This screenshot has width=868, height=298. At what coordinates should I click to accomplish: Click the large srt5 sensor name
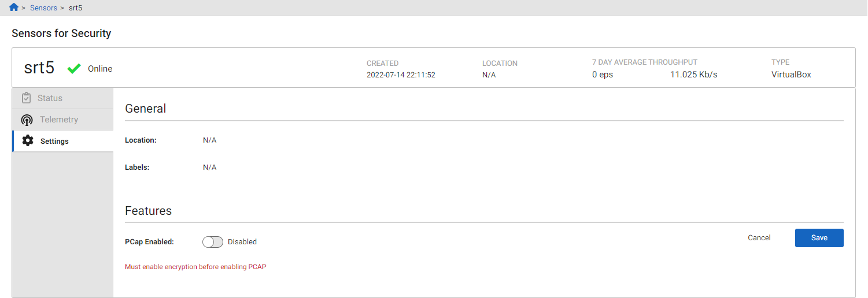coord(39,68)
